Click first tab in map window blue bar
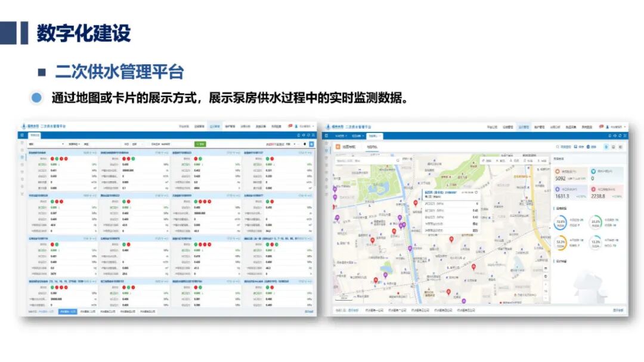 [341, 135]
